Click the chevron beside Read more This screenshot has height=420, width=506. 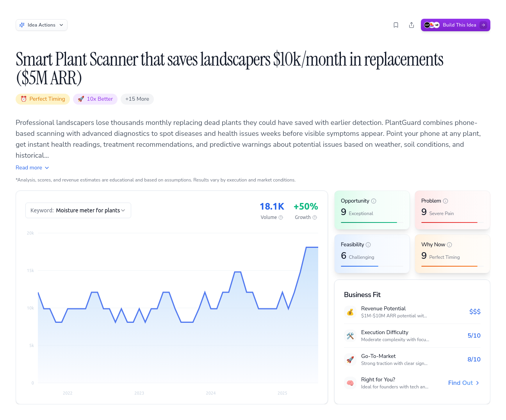click(x=47, y=168)
